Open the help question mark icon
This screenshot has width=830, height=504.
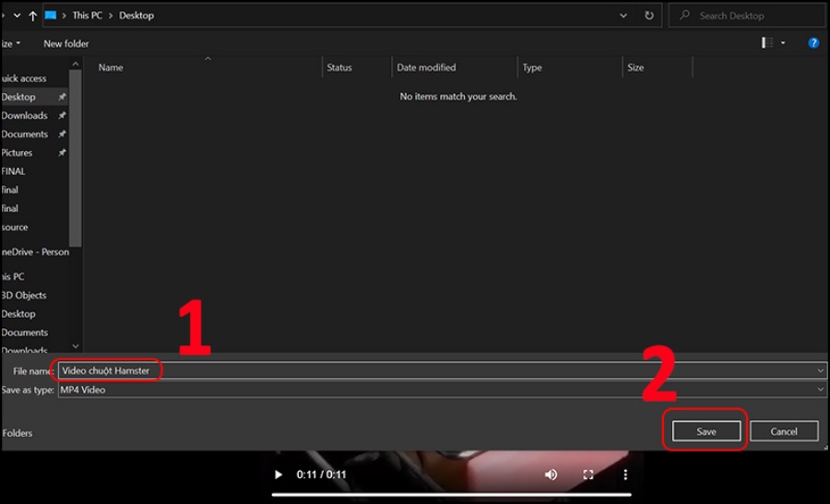(x=813, y=43)
